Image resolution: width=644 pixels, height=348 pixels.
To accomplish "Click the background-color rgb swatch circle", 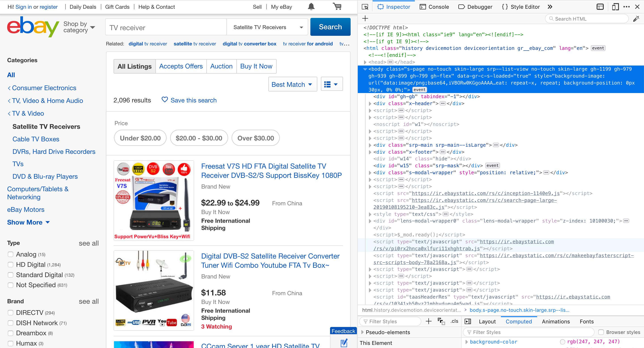I will click(x=563, y=342).
